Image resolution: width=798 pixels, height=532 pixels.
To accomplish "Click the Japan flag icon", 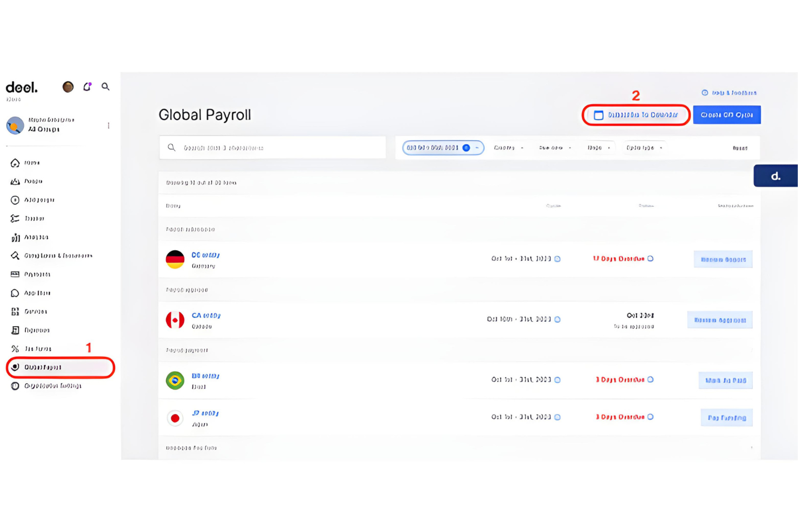I will click(175, 418).
